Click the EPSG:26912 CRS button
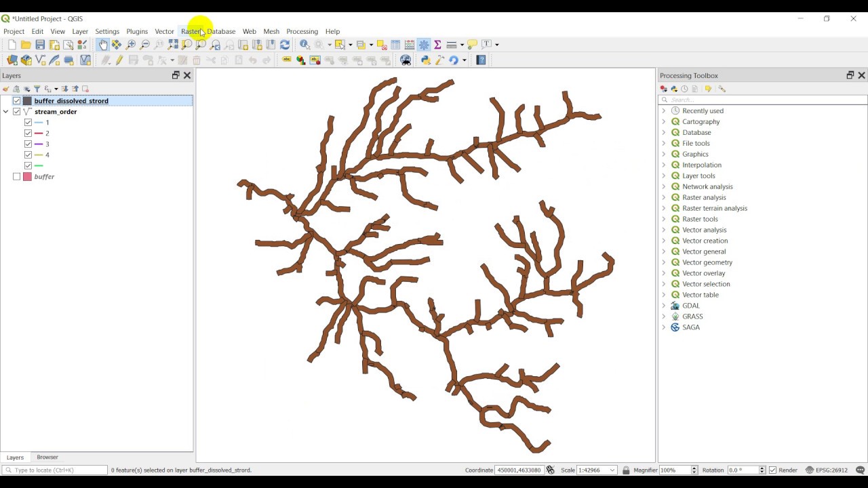The image size is (868, 488). [826, 470]
